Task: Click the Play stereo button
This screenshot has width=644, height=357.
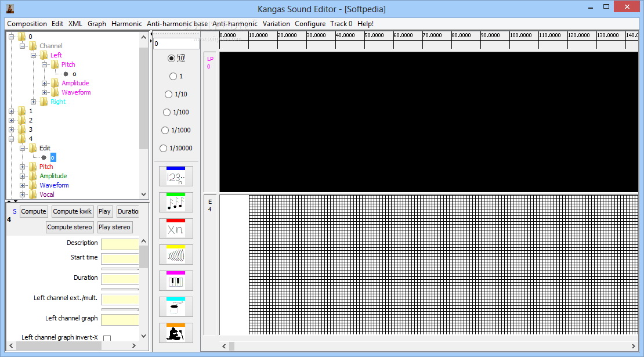Action: (114, 227)
